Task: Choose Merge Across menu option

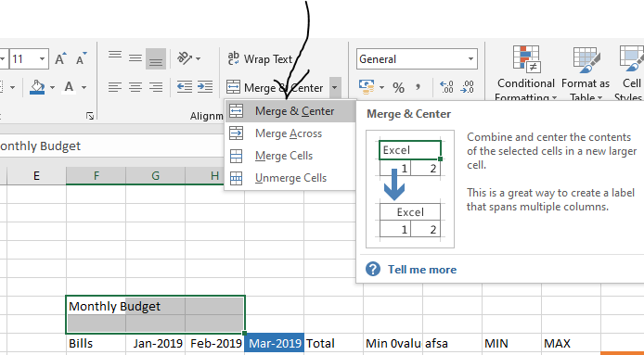Action: (290, 133)
